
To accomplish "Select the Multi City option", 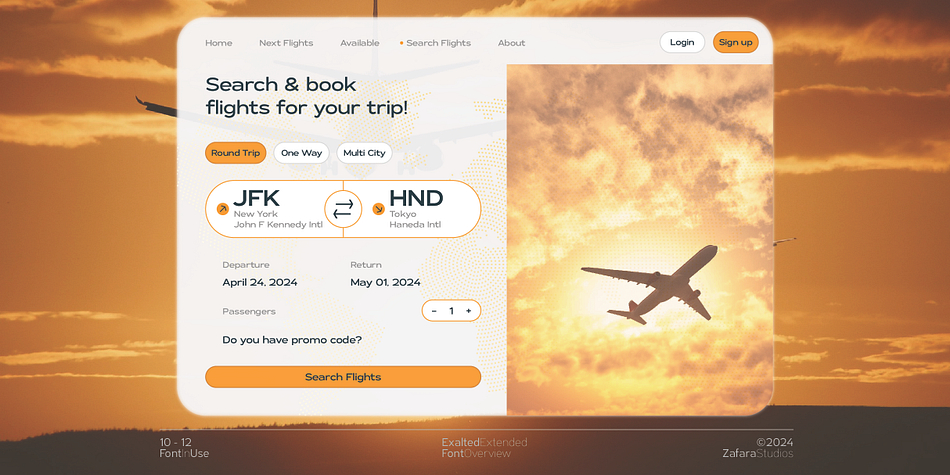I will (364, 153).
